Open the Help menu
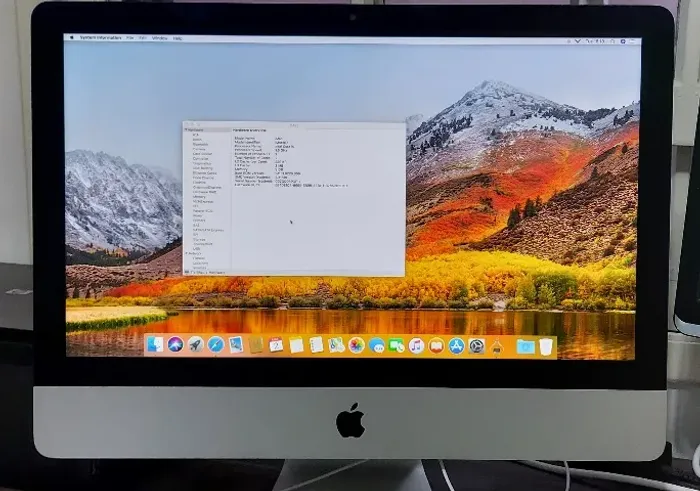This screenshot has width=700, height=491. (x=178, y=38)
